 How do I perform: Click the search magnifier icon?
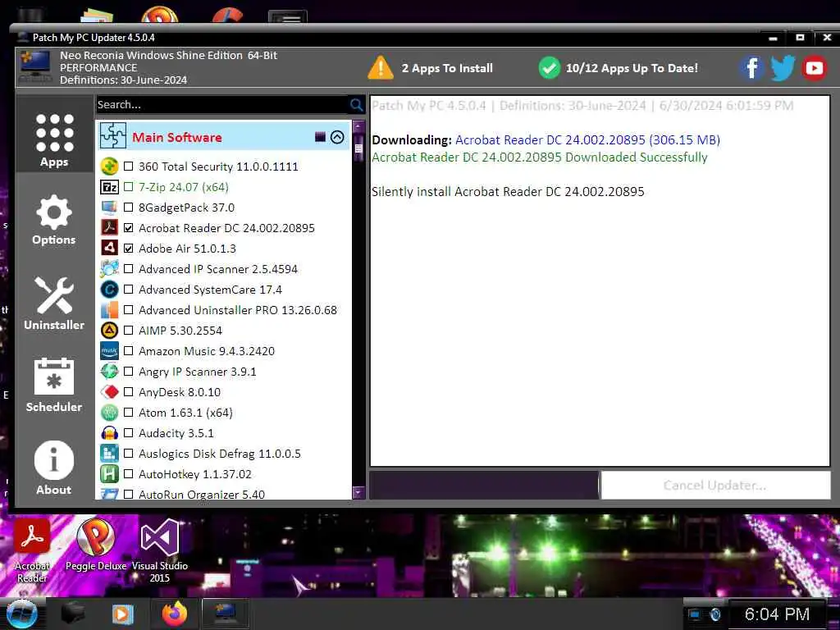357,104
